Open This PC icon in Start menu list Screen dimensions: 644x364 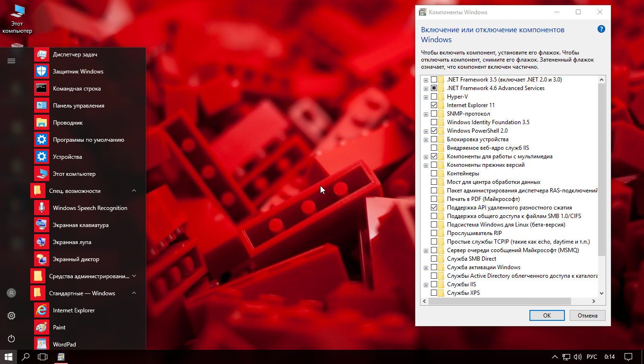(x=42, y=174)
